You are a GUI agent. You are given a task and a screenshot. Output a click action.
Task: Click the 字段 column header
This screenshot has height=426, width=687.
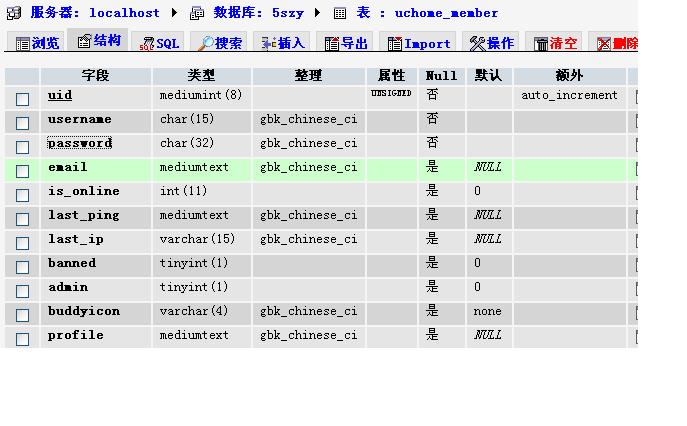(x=95, y=76)
